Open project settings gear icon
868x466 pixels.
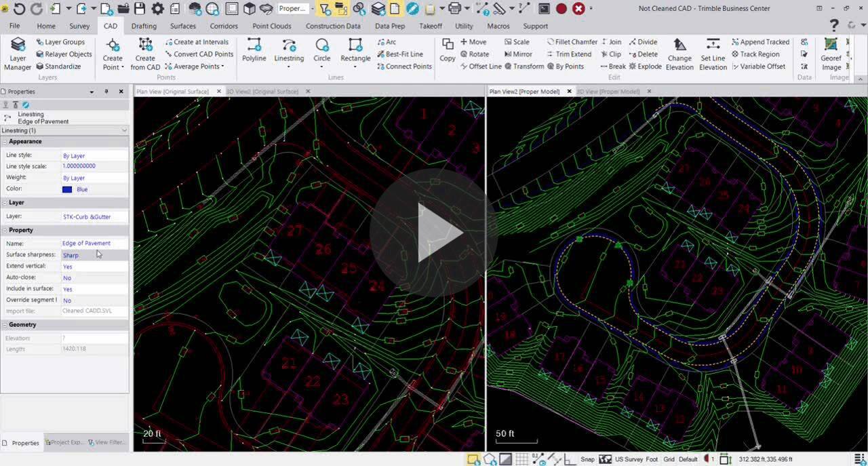pos(157,9)
